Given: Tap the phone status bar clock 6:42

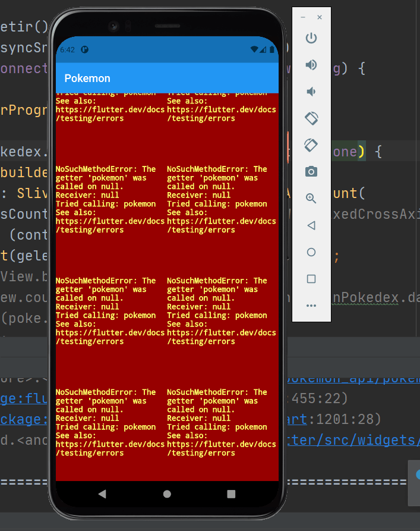Looking at the screenshot, I should tap(67, 50).
